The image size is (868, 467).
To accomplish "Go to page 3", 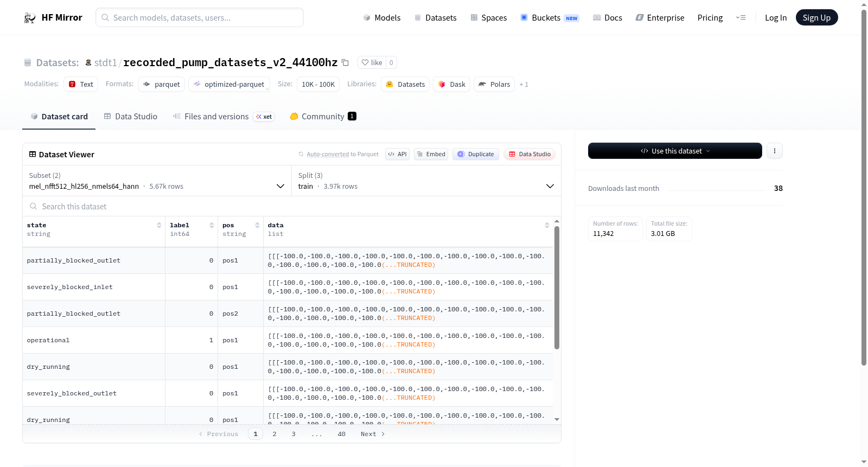I will 293,434.
